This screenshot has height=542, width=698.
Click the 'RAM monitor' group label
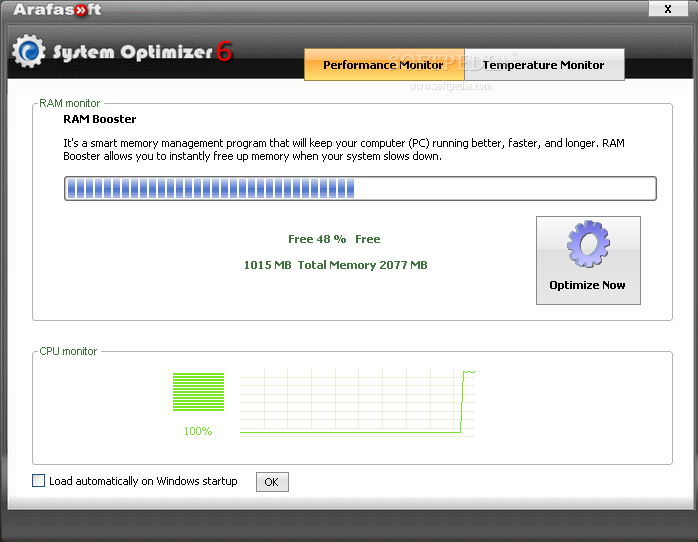point(69,103)
